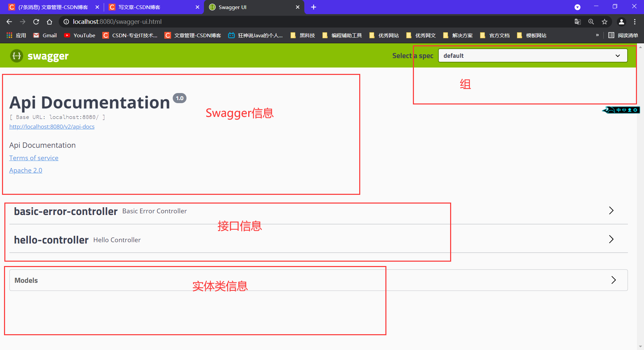Switch to the 文章管理-CSDN博客 tab
Viewport: 644px width, 350px height.
[x=54, y=7]
